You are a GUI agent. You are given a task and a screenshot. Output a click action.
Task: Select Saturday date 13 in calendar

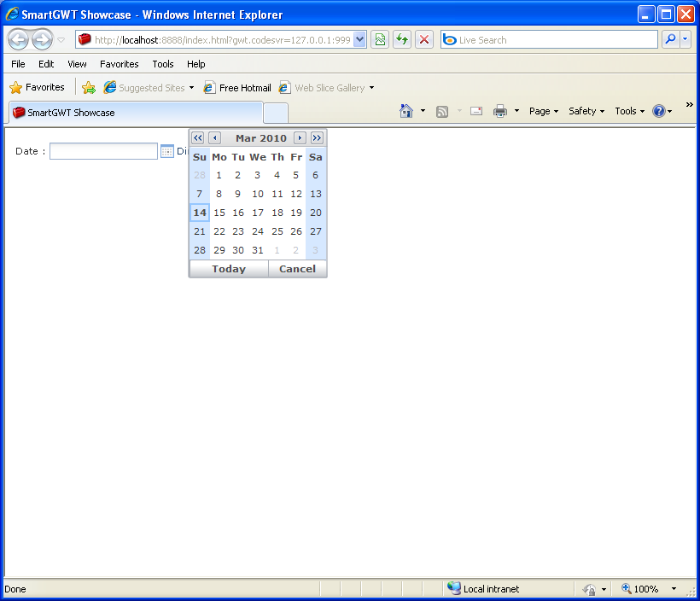coord(316,194)
